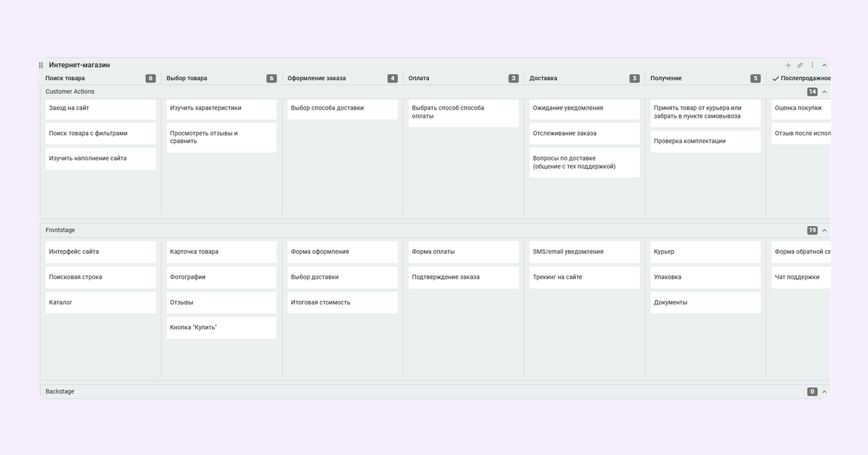Open the Заход на сайт card

pyautogui.click(x=101, y=108)
